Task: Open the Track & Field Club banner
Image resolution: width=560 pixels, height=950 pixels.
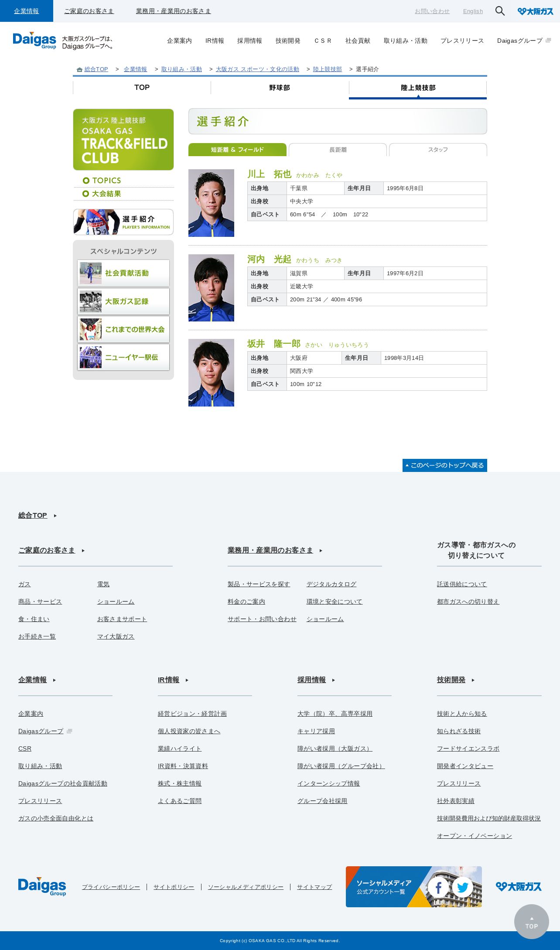Action: (x=123, y=140)
